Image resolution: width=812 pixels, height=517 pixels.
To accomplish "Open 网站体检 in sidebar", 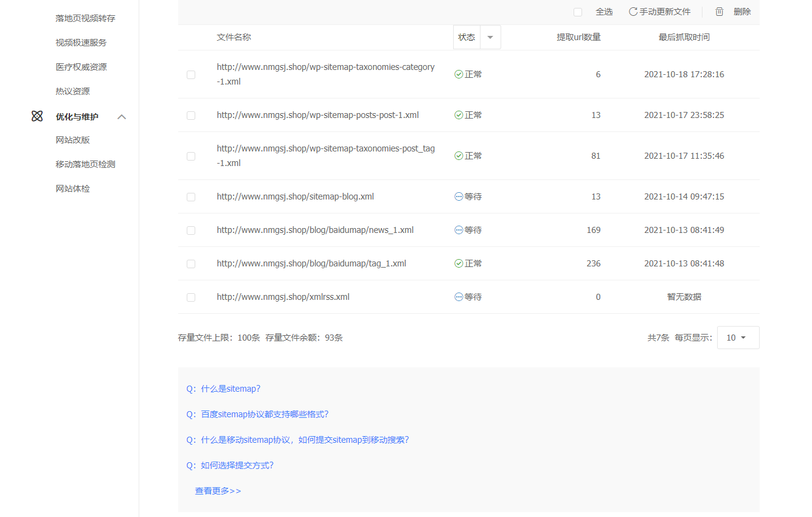I will [72, 189].
